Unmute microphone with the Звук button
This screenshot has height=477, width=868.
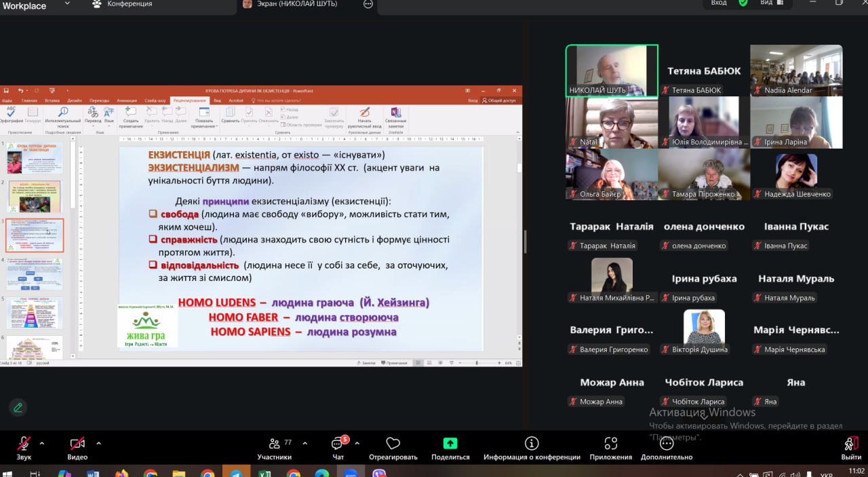coord(24,444)
